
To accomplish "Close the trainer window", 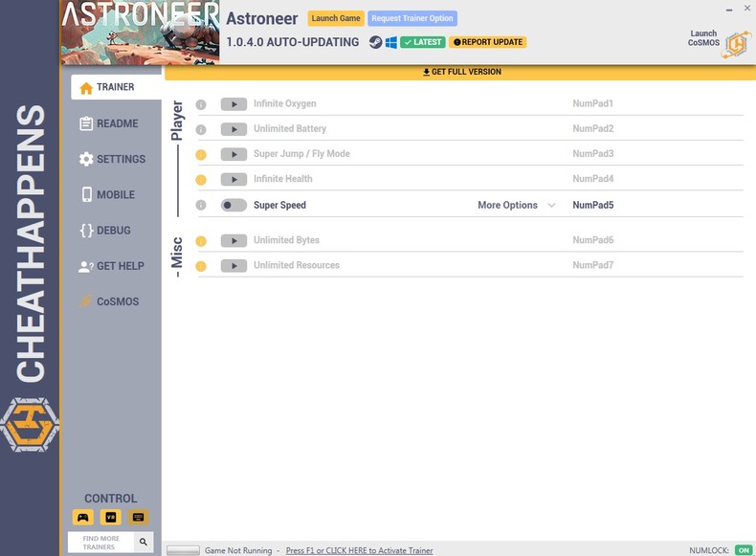I will (746, 9).
